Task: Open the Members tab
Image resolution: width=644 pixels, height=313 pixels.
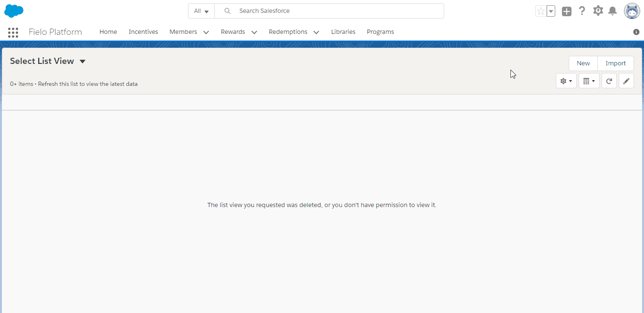Action: coord(183,32)
